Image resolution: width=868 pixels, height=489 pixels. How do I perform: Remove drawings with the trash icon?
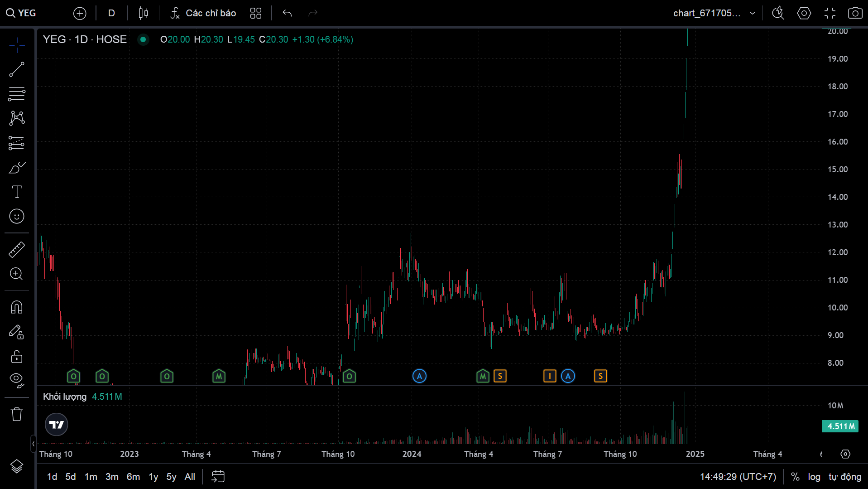pyautogui.click(x=17, y=414)
